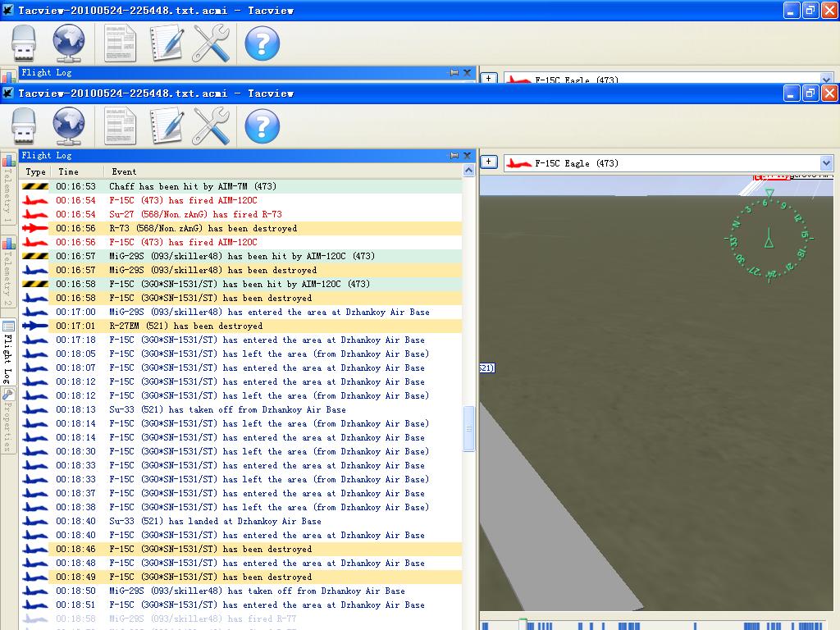Sort by the Time column header
This screenshot has width=840, height=630.
(x=77, y=172)
